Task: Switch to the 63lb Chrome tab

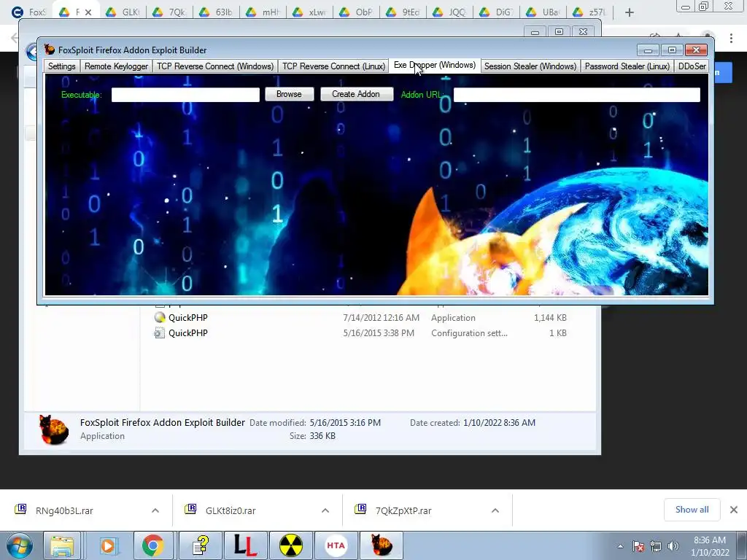Action: tap(216, 12)
